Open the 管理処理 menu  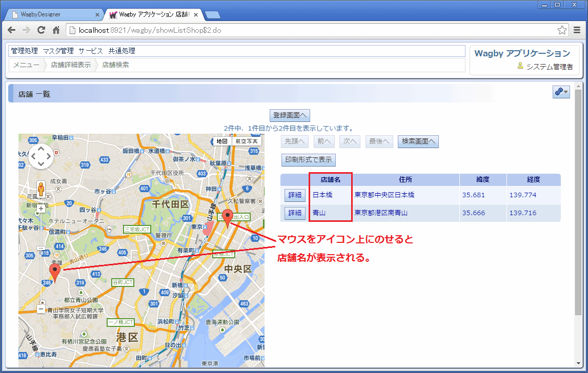click(x=25, y=51)
